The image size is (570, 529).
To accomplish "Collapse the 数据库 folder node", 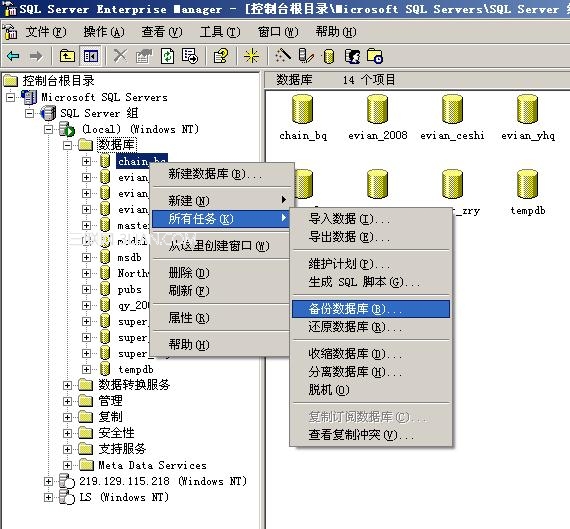I will (67, 145).
